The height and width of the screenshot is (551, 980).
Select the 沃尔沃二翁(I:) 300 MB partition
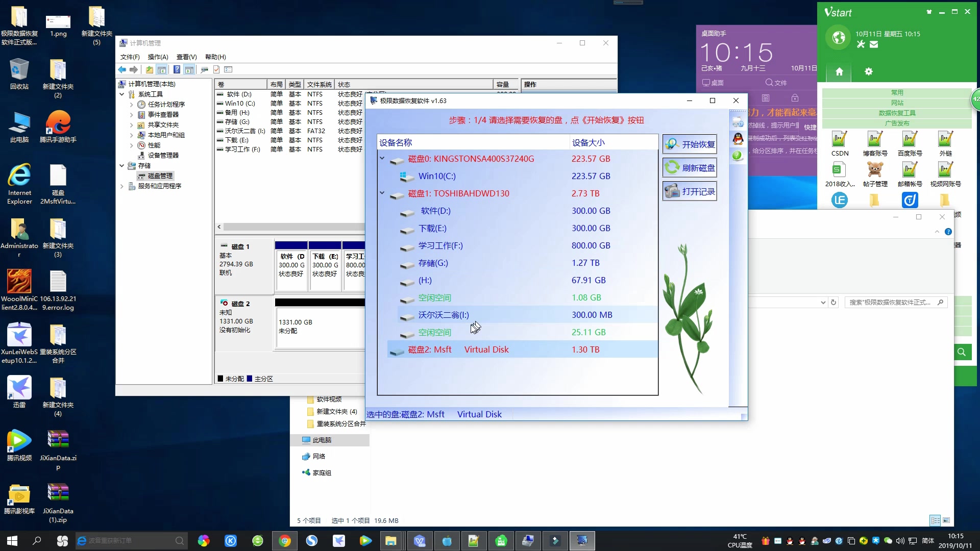(x=527, y=315)
